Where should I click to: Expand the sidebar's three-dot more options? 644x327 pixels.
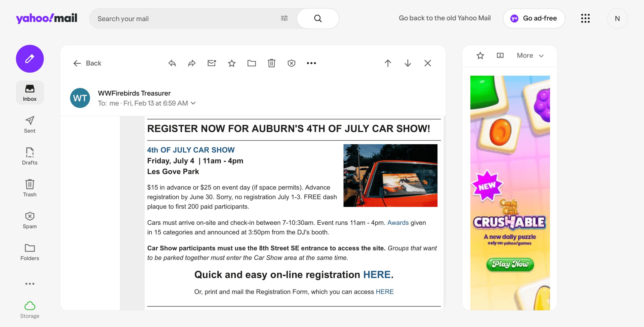[x=30, y=284]
